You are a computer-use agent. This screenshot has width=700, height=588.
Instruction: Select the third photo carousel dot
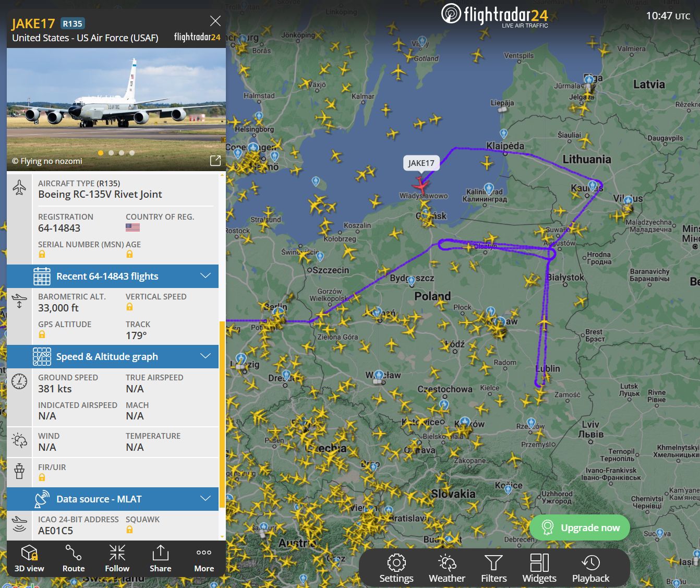coord(122,153)
